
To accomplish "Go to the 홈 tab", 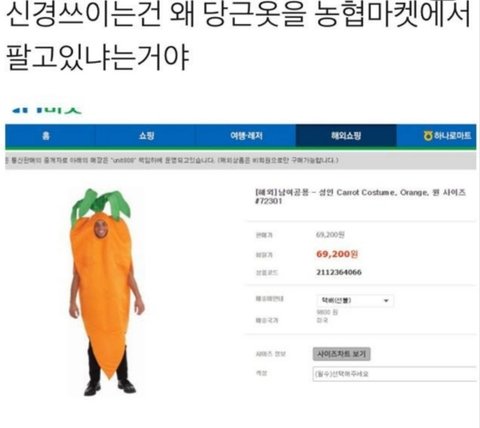I will coord(46,136).
